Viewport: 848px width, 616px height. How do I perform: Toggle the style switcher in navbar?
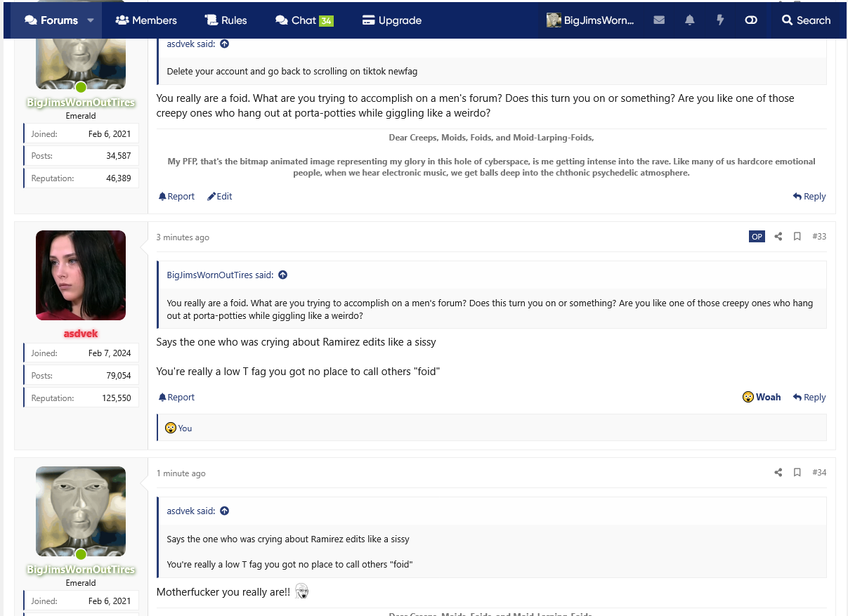tap(751, 20)
